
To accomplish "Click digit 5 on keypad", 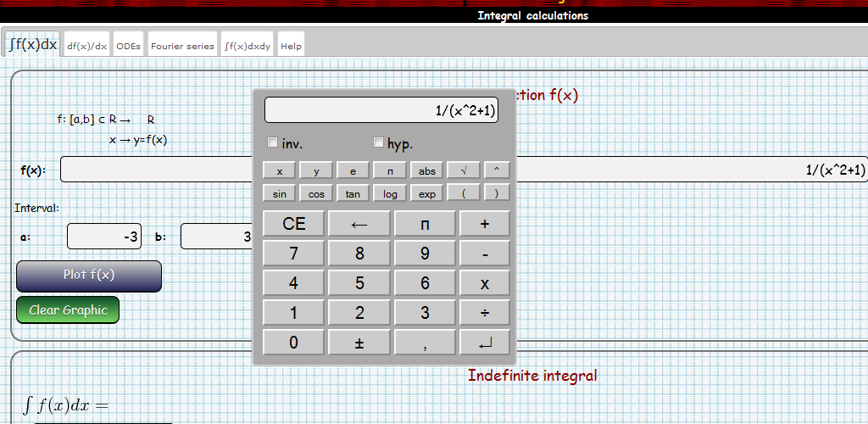I will click(359, 283).
